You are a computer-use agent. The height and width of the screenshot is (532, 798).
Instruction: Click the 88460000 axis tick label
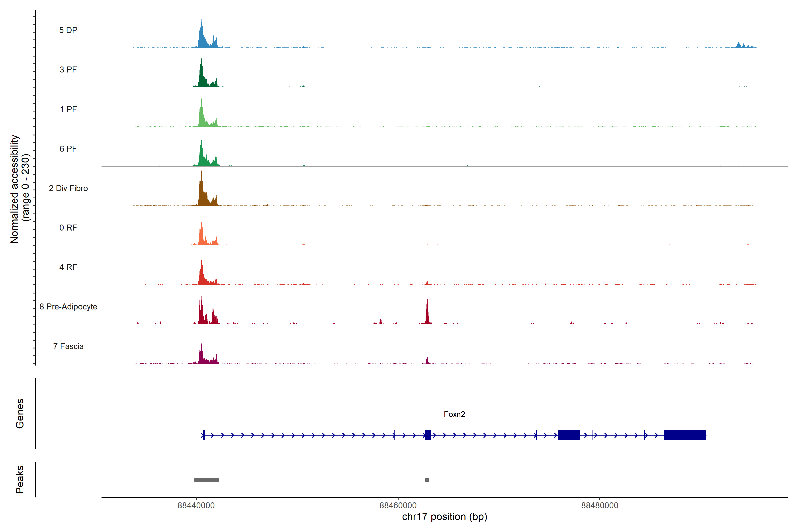pos(398,506)
